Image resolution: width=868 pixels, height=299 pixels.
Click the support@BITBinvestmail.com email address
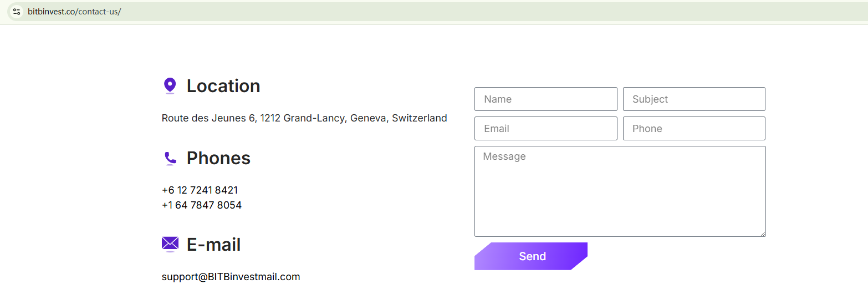click(231, 277)
